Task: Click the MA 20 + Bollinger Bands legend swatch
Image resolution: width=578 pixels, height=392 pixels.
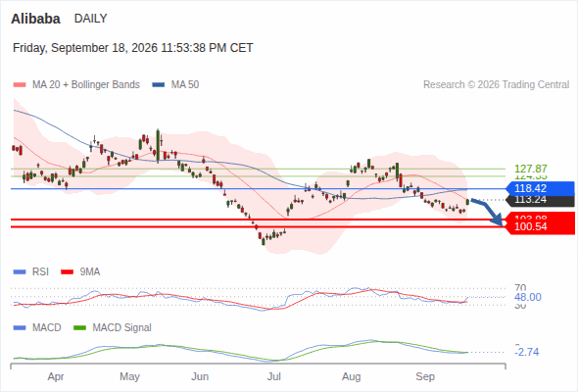Action: pyautogui.click(x=20, y=85)
